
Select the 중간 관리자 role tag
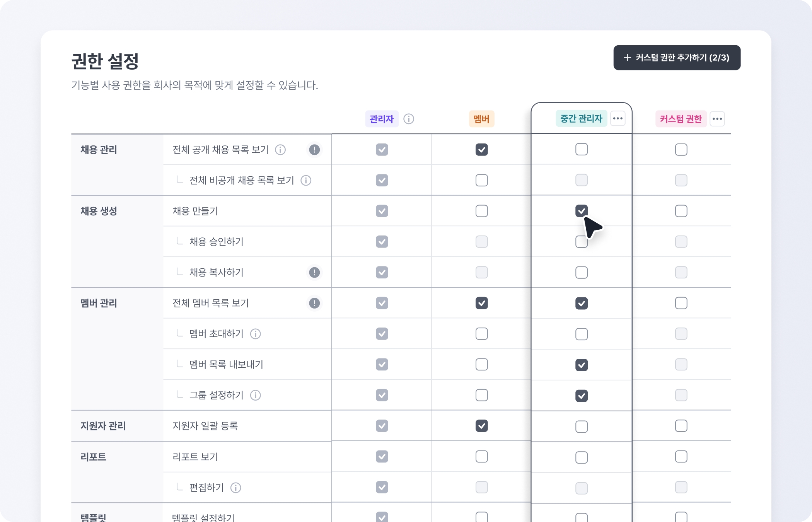[581, 118]
